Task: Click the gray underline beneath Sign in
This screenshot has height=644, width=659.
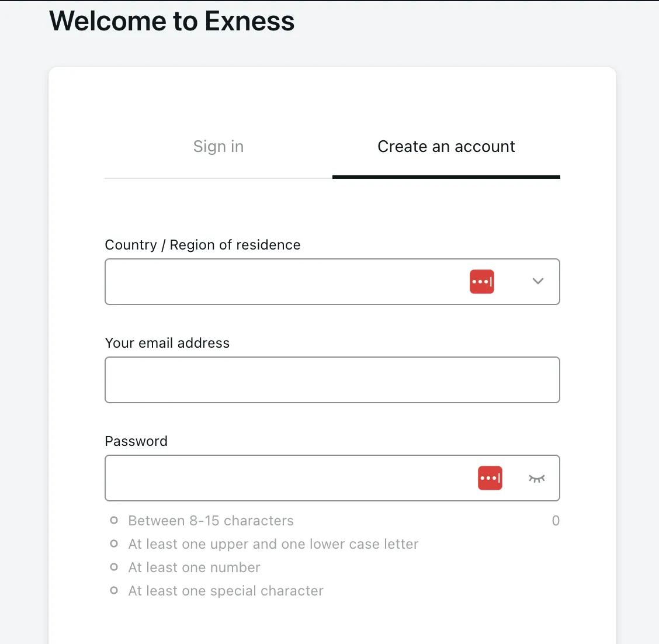Action: tap(218, 178)
